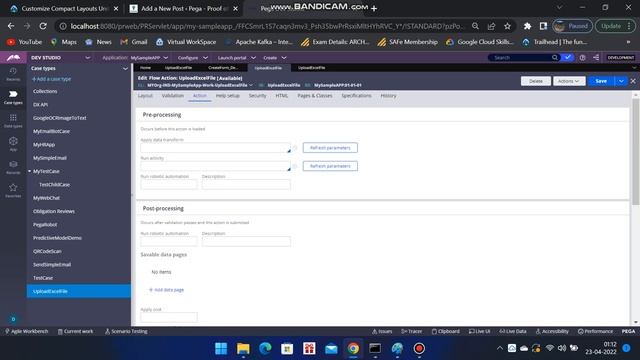Open Agile Workbench in bottom toolbar

[27, 331]
